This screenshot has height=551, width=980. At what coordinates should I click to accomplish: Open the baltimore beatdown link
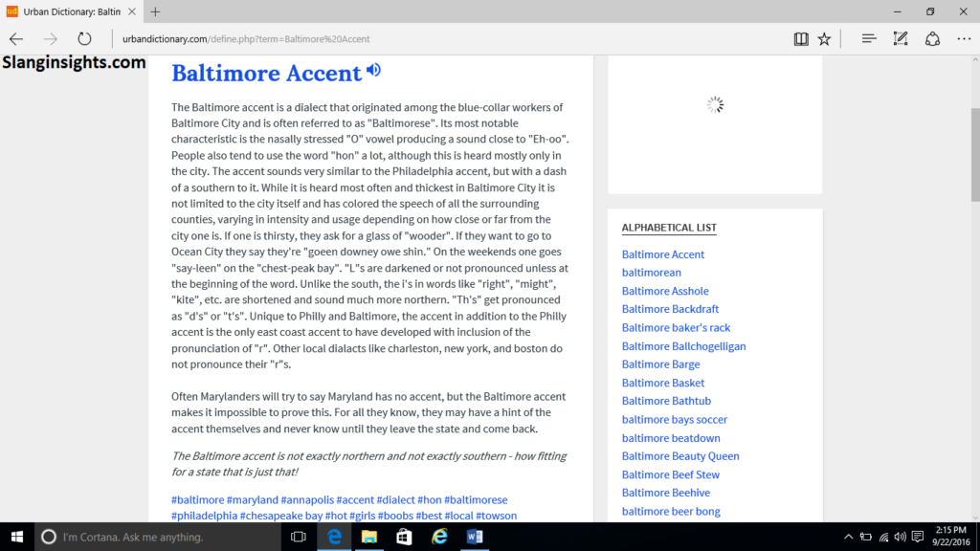[671, 438]
